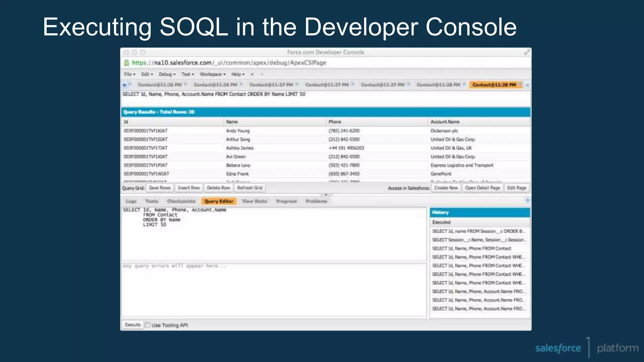The width and height of the screenshot is (644, 362).
Task: Select the Arthur Song name cell
Action: (x=238, y=139)
